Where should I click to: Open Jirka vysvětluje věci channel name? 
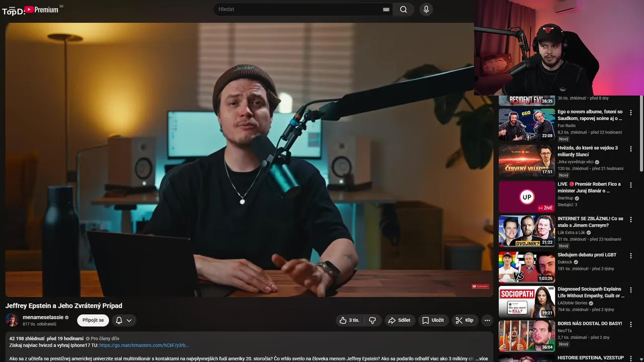576,162
